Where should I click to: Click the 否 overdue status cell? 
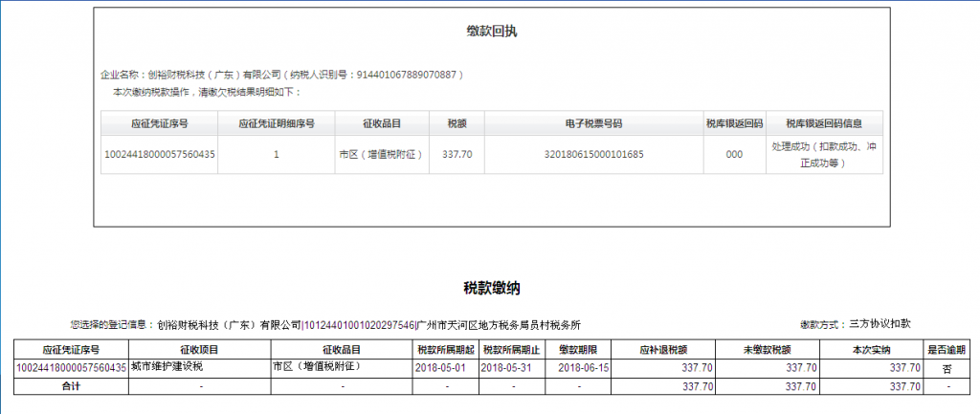pyautogui.click(x=947, y=367)
